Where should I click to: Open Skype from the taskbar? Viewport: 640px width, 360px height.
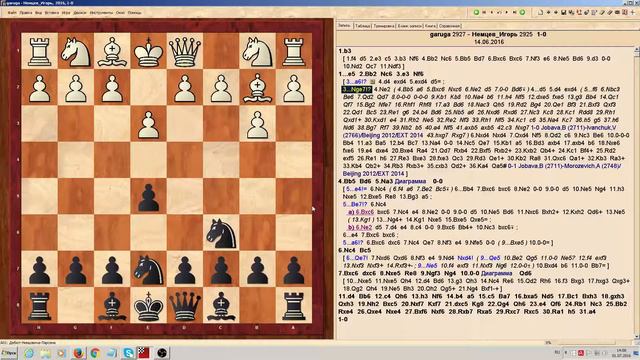click(128, 353)
